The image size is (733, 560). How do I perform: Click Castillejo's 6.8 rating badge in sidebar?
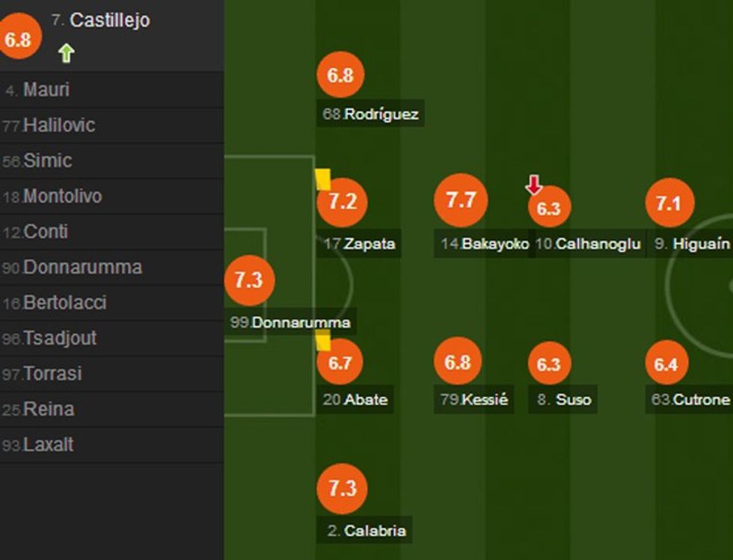pyautogui.click(x=18, y=39)
